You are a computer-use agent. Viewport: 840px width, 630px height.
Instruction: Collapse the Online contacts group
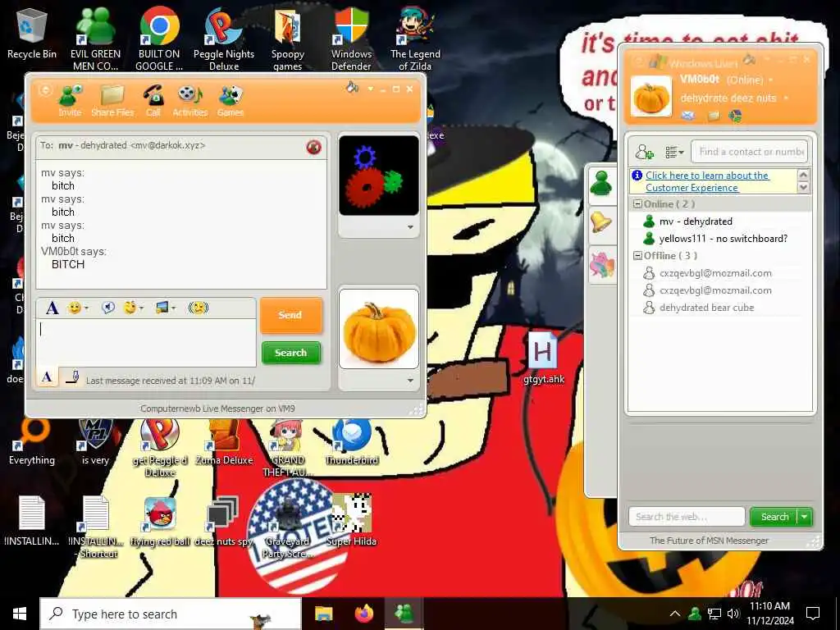[637, 203]
